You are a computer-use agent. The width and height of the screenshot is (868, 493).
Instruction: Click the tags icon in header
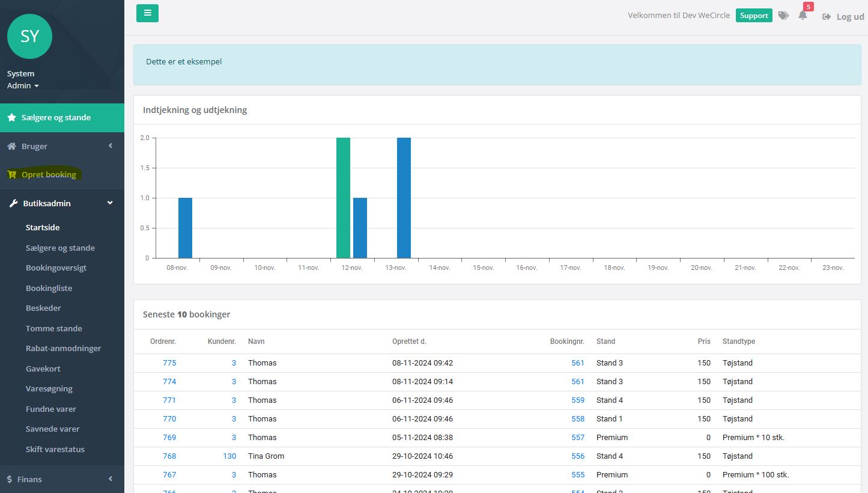(783, 16)
